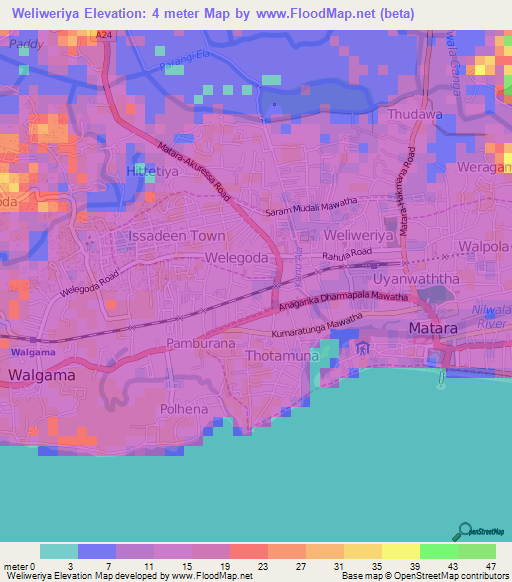Image resolution: width=512 pixels, height=582 pixels.
Task: Click the pond east of the Uyanwaththa label
Action: (436, 294)
